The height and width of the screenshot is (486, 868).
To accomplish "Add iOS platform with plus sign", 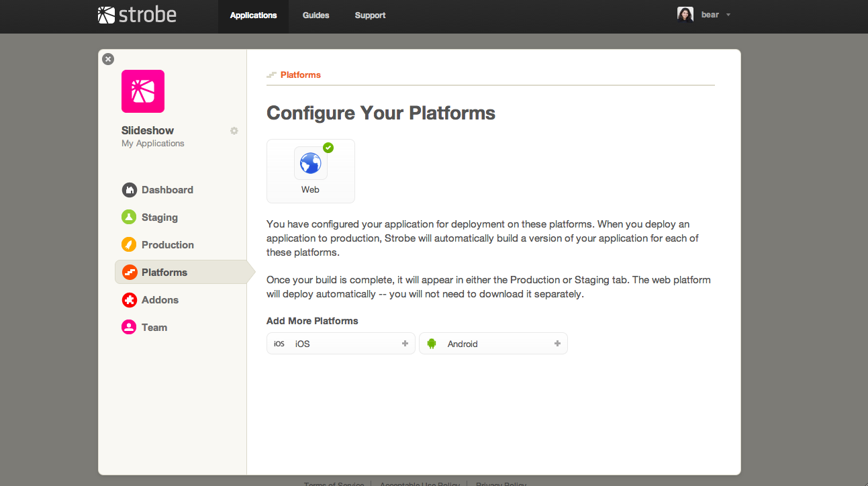I will (405, 344).
